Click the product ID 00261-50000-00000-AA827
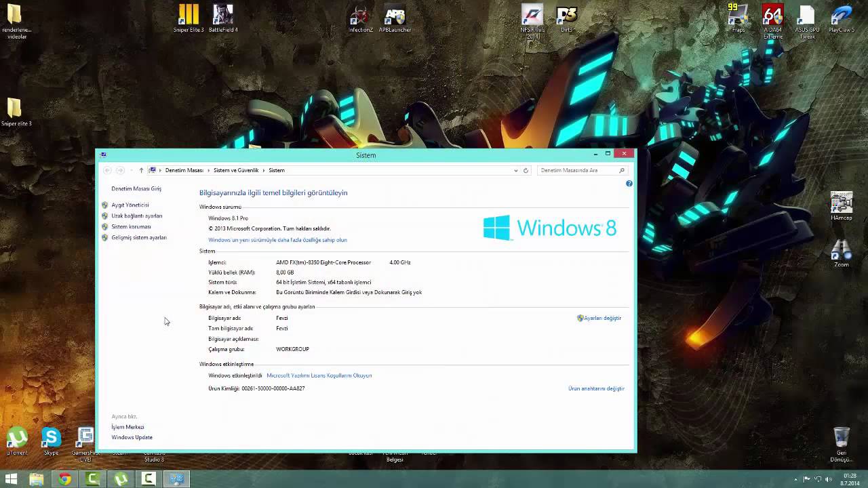This screenshot has width=868, height=488. click(273, 388)
